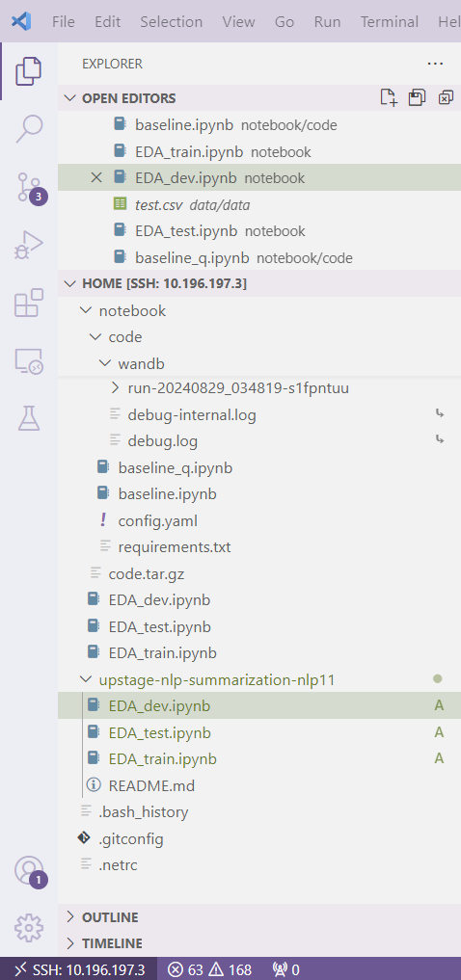The height and width of the screenshot is (980, 461).
Task: Click the VS Code logo icon
Action: [21, 21]
